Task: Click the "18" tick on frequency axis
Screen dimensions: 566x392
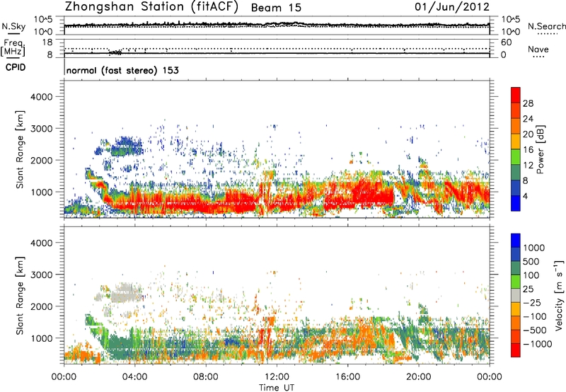Action: point(47,42)
